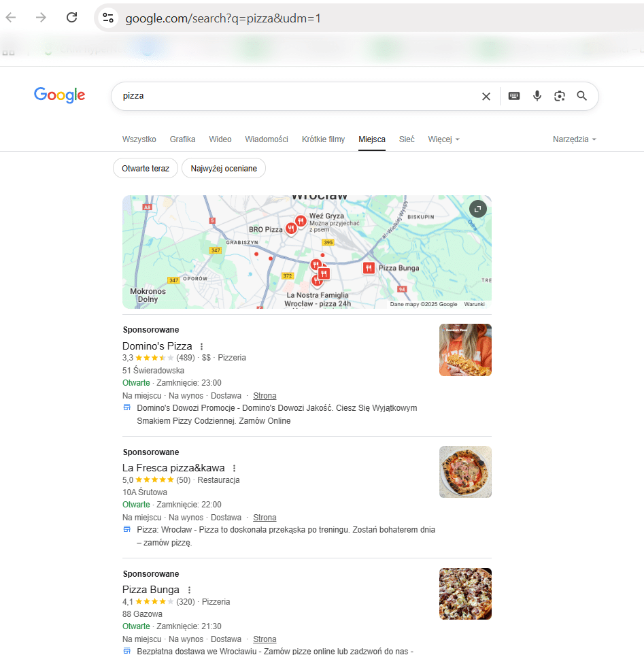644x655 pixels.
Task: Open the La Fresca pizza&kawa listing title
Action: tap(173, 468)
